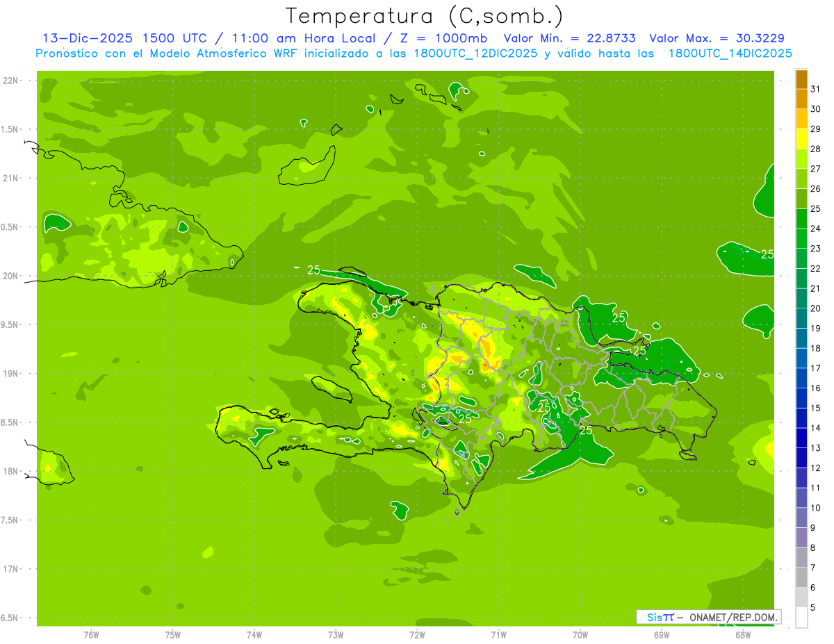Select 'Valor Min. = 22.8733' text

pyautogui.click(x=571, y=38)
